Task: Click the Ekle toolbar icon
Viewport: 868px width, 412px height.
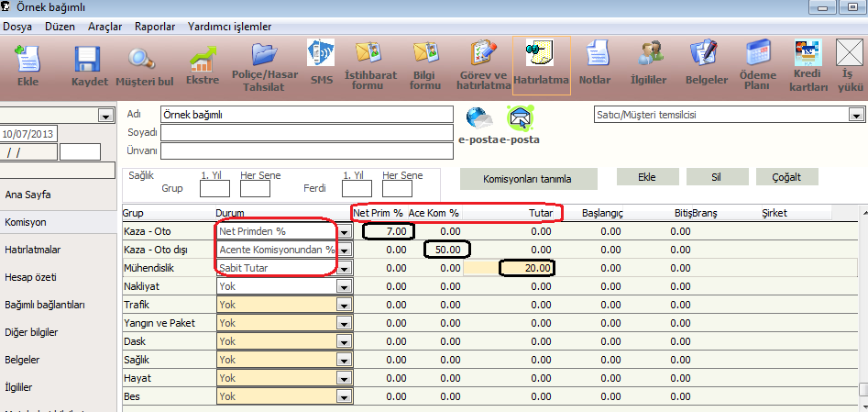Action: 27,64
